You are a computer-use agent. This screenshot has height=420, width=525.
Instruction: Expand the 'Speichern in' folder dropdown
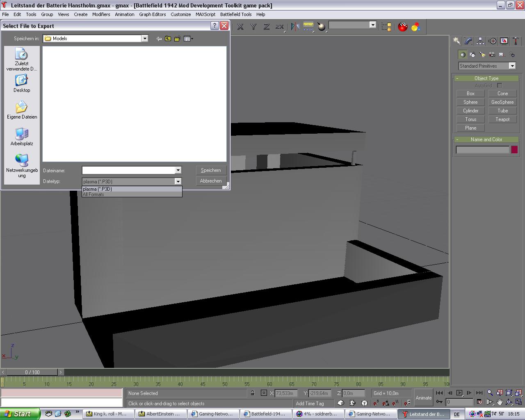coord(145,39)
